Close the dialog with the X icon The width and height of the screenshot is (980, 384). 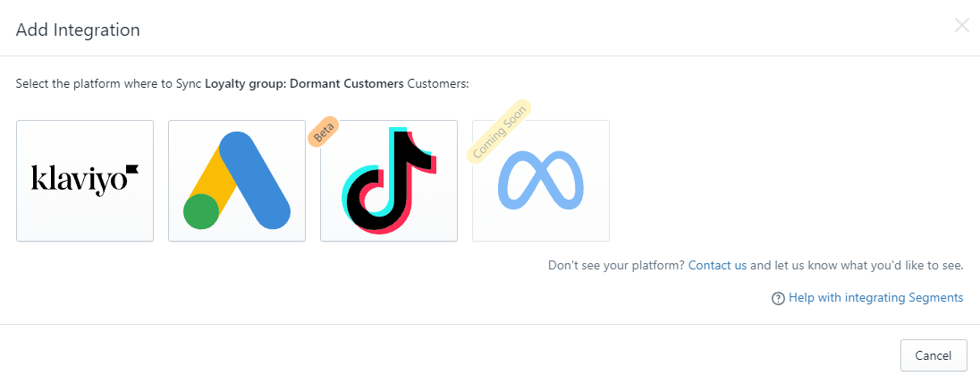coord(962,26)
